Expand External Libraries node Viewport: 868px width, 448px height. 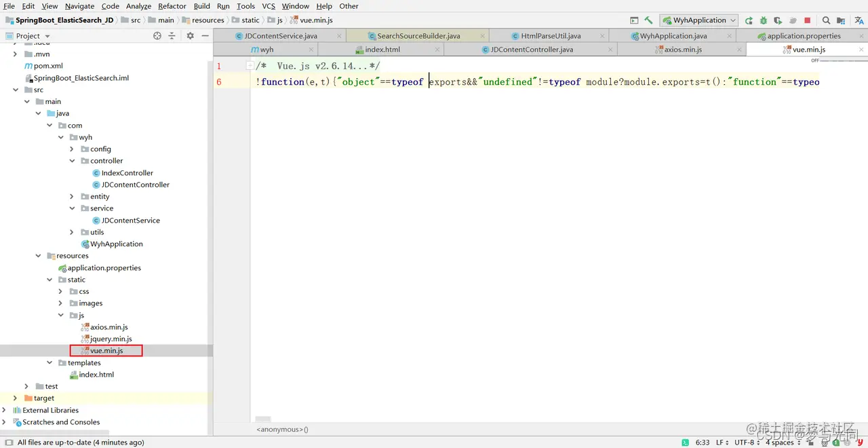(4, 410)
